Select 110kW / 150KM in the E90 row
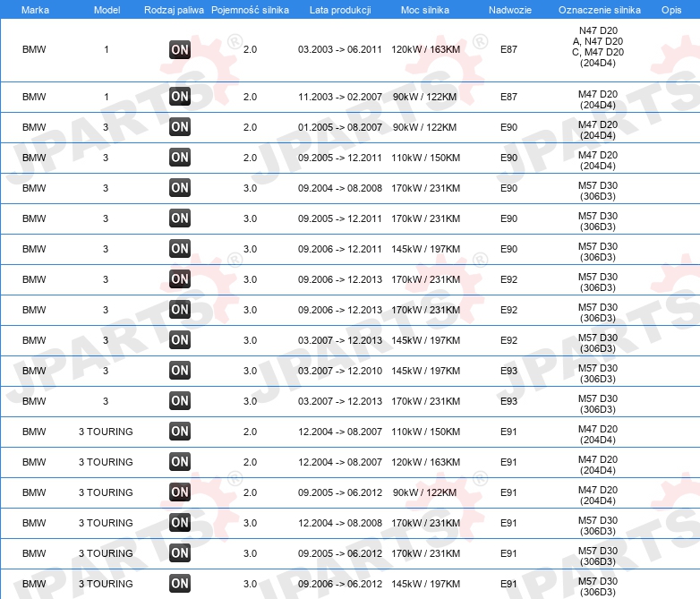Image resolution: width=700 pixels, height=599 pixels. click(425, 158)
